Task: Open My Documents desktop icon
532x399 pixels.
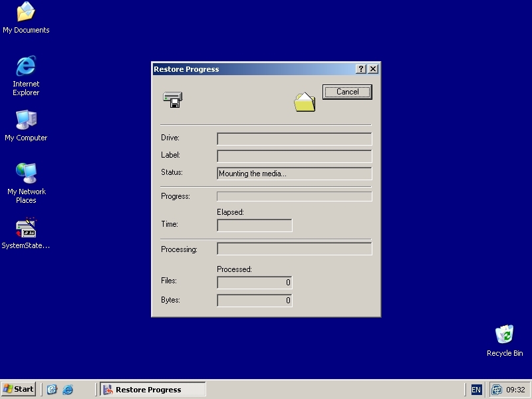Action: click(x=26, y=18)
